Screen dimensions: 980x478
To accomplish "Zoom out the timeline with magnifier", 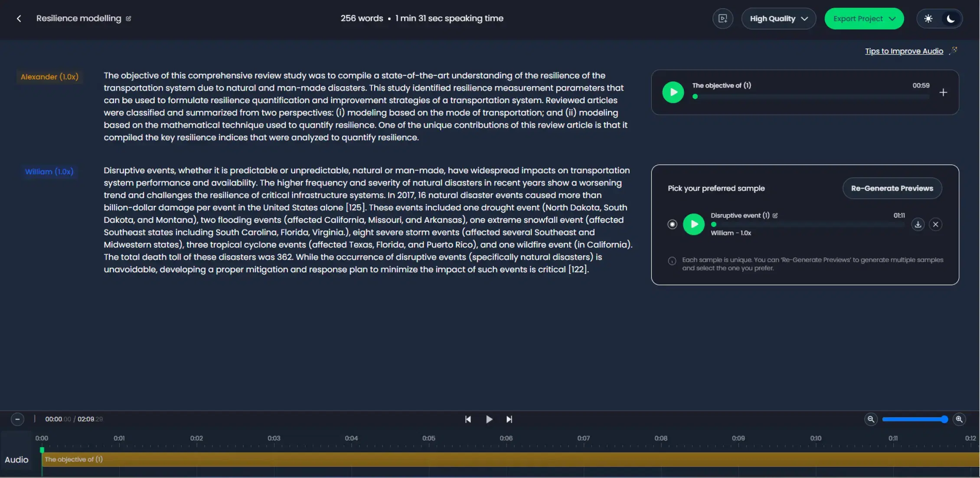I will coord(870,419).
